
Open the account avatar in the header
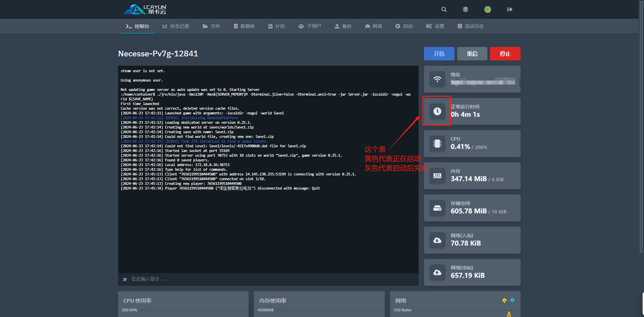pos(488,9)
